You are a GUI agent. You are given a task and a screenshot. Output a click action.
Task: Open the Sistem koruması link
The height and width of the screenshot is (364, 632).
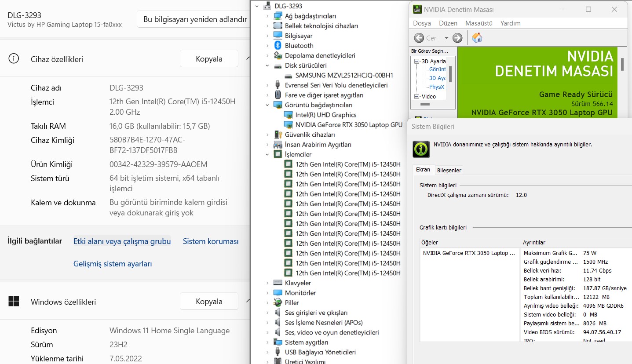pyautogui.click(x=211, y=241)
